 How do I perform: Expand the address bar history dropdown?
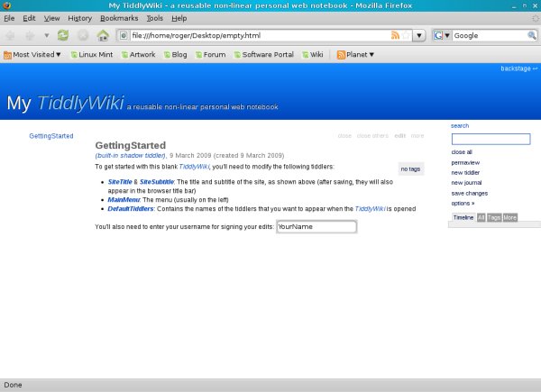click(x=419, y=36)
